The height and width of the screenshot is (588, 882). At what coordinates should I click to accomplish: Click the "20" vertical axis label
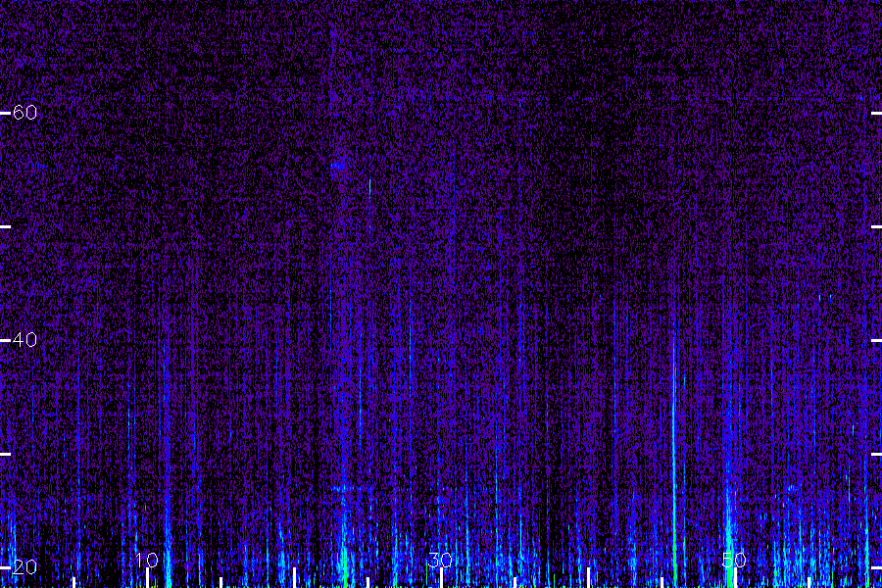pyautogui.click(x=24, y=567)
